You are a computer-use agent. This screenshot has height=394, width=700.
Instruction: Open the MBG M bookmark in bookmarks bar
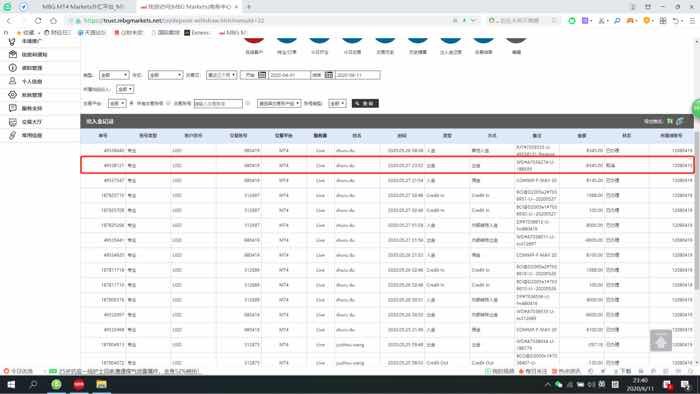click(x=233, y=33)
